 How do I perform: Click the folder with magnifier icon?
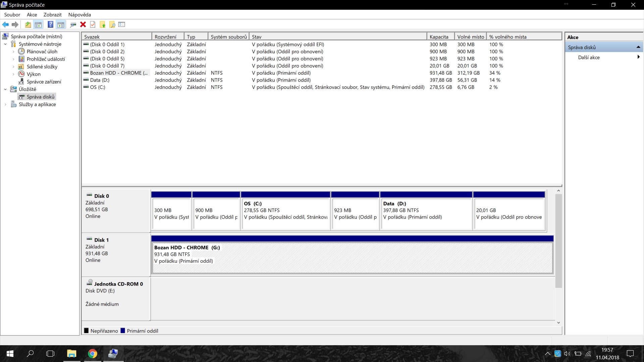click(112, 24)
